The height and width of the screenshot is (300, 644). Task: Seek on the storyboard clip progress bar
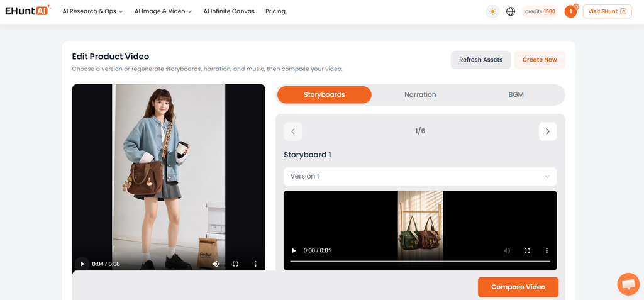pos(420,262)
